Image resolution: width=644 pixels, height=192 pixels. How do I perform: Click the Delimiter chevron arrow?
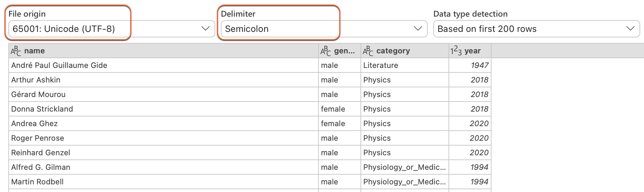point(418,29)
